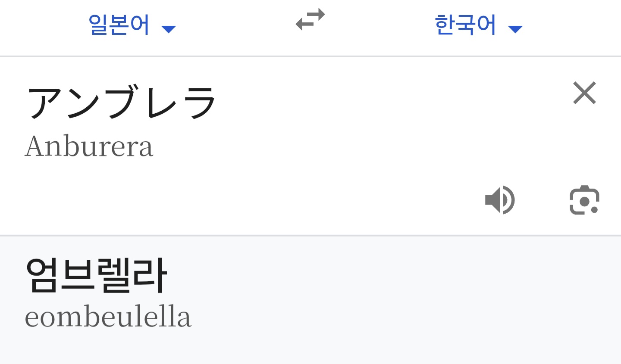Viewport: 621px width, 364px height.
Task: Click the 엄브렐라 translation result
Action: (96, 275)
